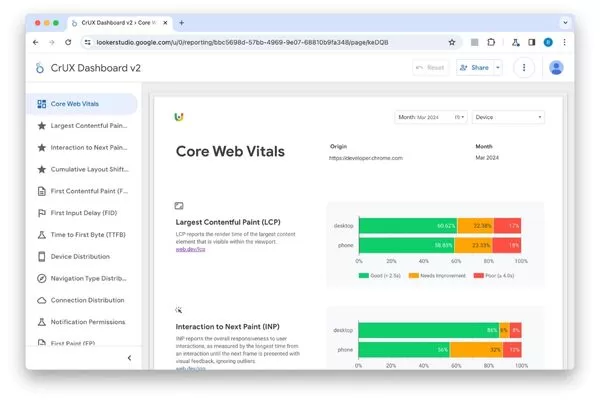Click orange Needs Improvement legend swatch
600x400 pixels.
(x=414, y=276)
